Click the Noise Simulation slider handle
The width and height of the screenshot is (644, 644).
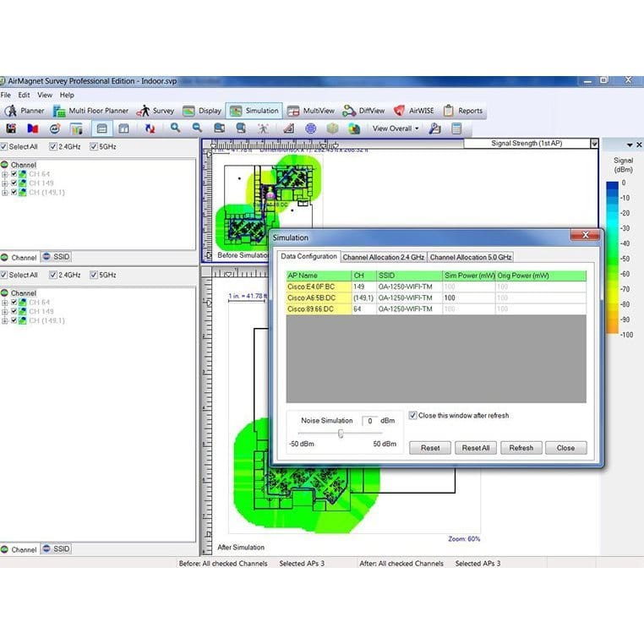341,434
